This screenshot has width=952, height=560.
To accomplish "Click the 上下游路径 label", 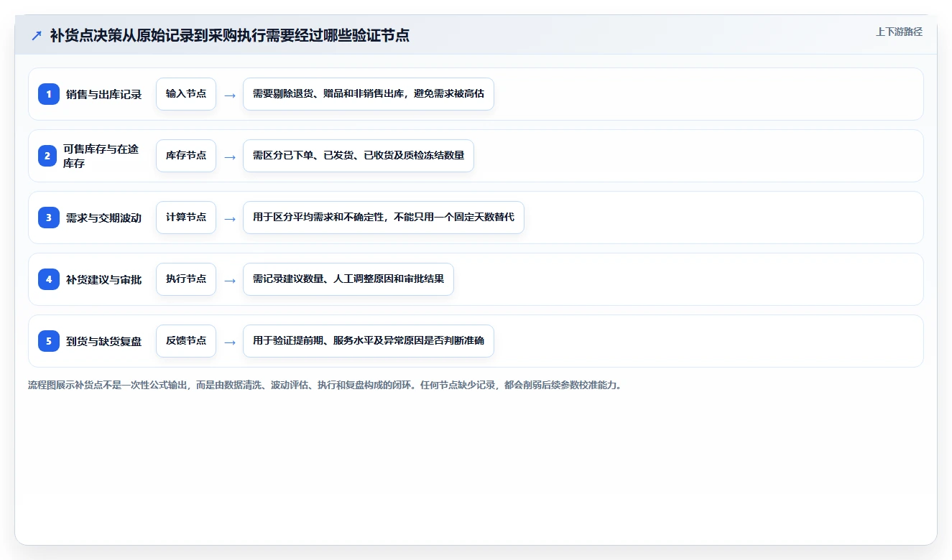I will coord(899,32).
